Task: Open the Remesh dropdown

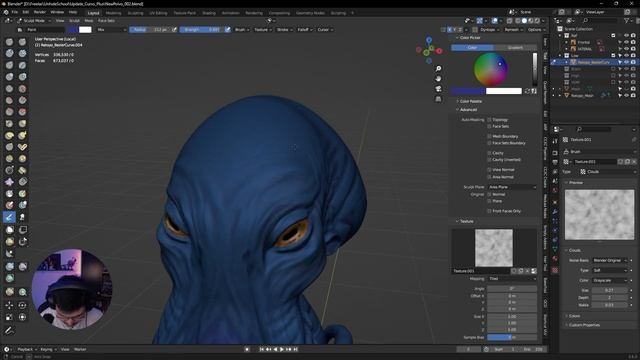Action: tap(513, 30)
